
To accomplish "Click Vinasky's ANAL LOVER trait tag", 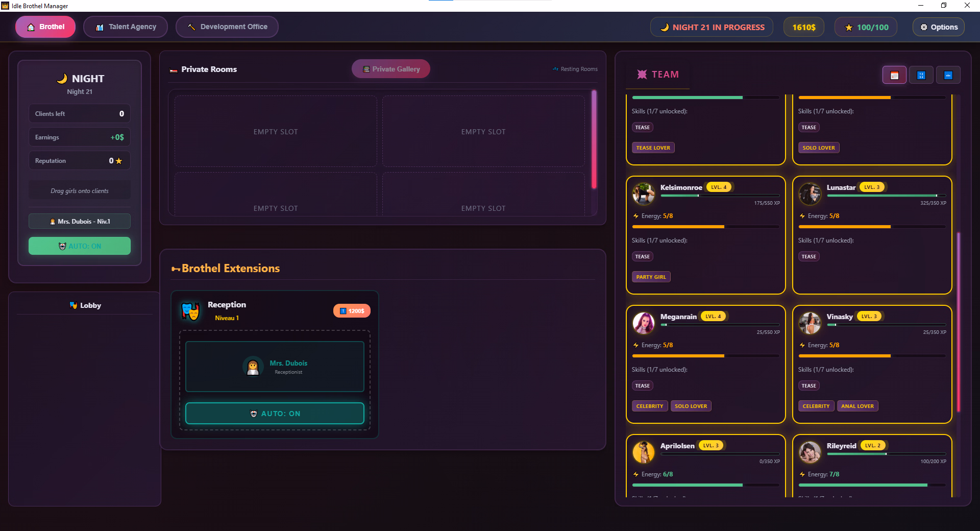I will tap(857, 406).
